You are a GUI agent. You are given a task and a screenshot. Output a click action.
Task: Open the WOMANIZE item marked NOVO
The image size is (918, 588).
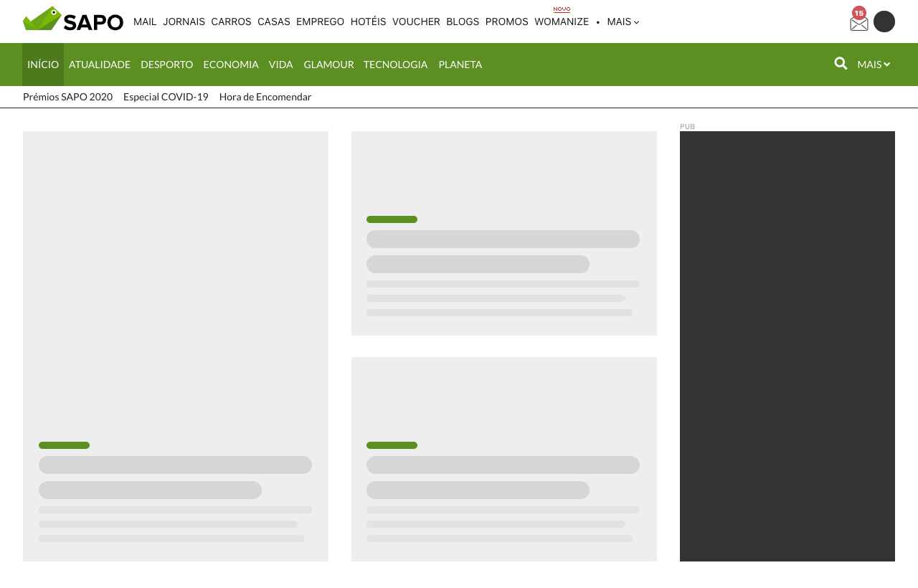point(561,22)
